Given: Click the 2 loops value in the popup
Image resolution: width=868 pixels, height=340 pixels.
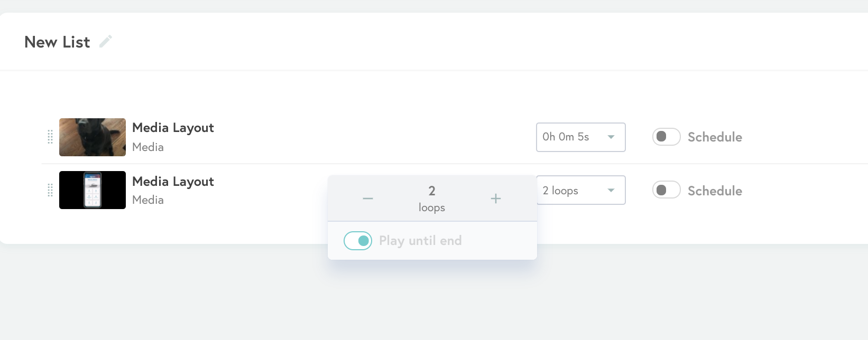Looking at the screenshot, I should [432, 199].
